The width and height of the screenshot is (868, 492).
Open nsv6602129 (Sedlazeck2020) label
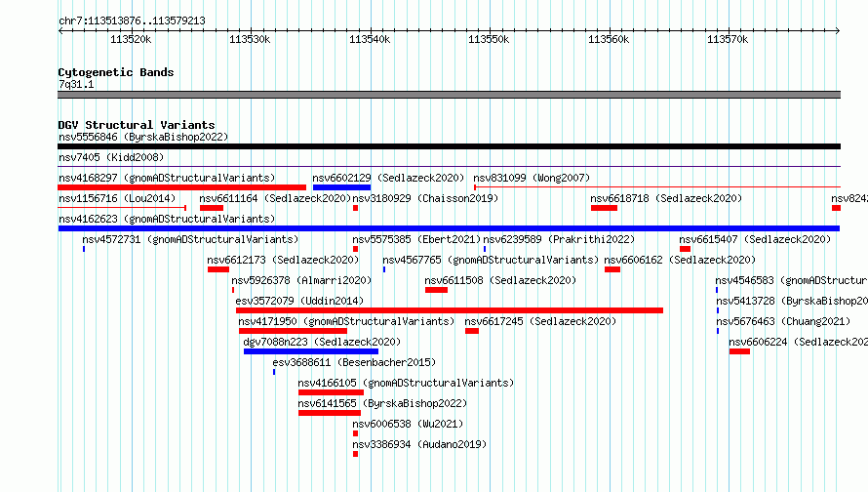click(388, 178)
